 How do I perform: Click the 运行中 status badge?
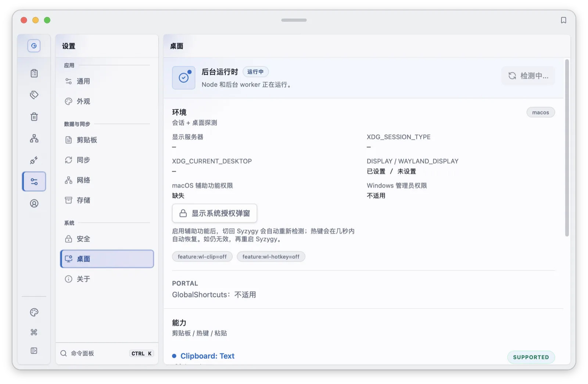(255, 72)
